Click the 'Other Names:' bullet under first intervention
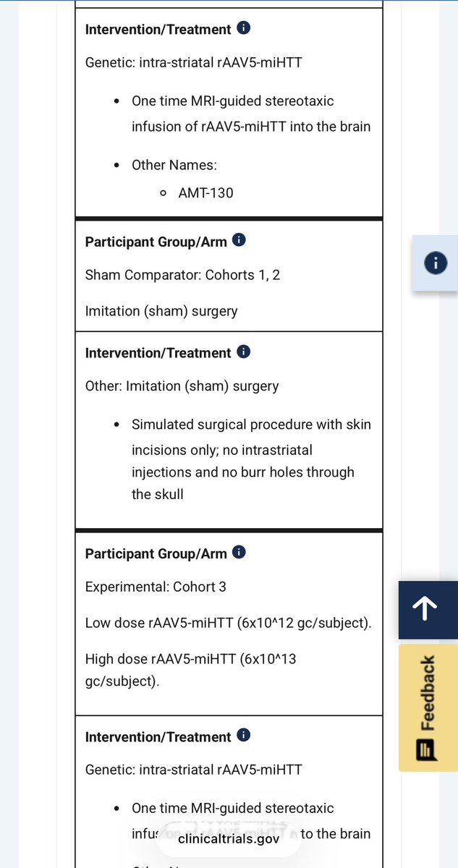 pyautogui.click(x=174, y=165)
